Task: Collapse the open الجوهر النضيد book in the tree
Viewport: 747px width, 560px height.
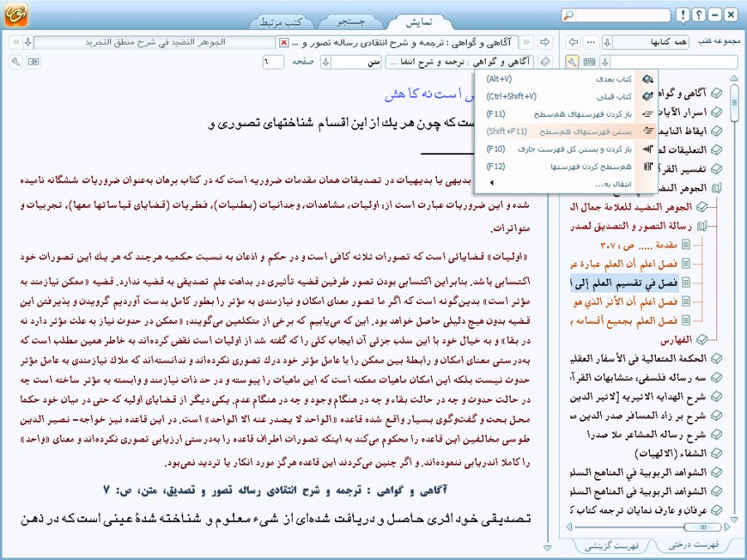Action: [x=716, y=188]
